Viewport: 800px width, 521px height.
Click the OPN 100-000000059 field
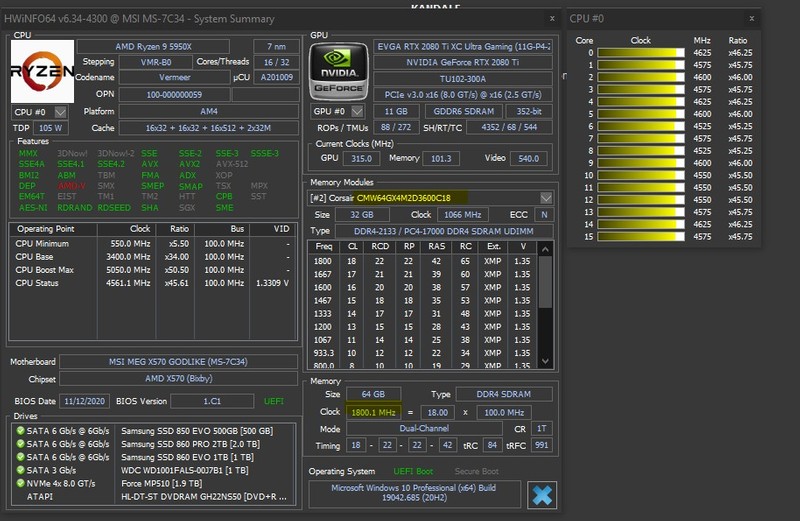(174, 94)
